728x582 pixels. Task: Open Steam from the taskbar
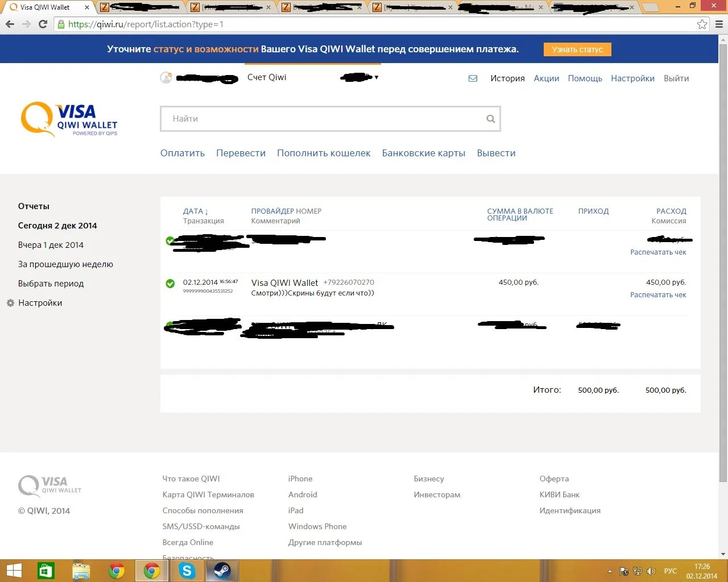pos(222,571)
